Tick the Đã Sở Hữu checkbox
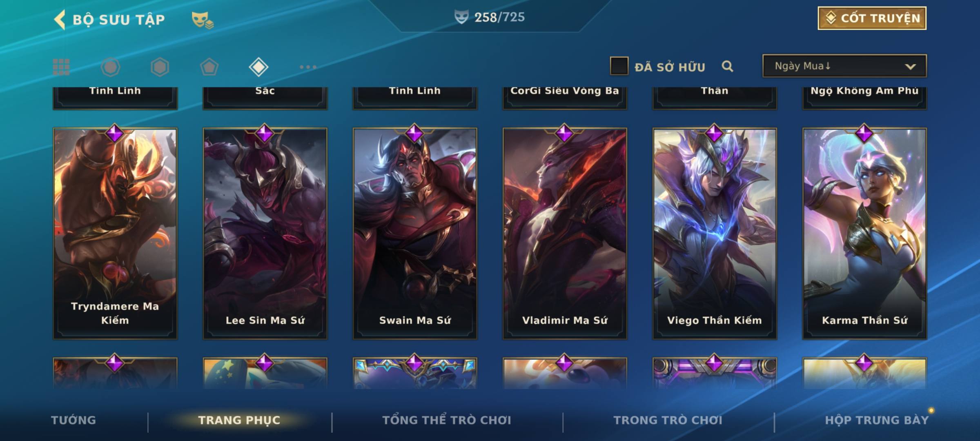Viewport: 980px width, 441px height. tap(619, 66)
